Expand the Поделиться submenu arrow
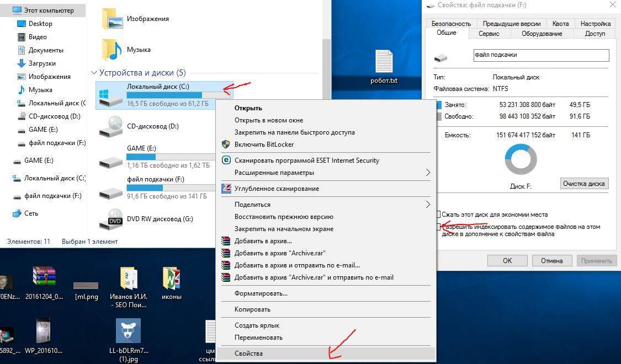The height and width of the screenshot is (364, 621). tap(428, 205)
